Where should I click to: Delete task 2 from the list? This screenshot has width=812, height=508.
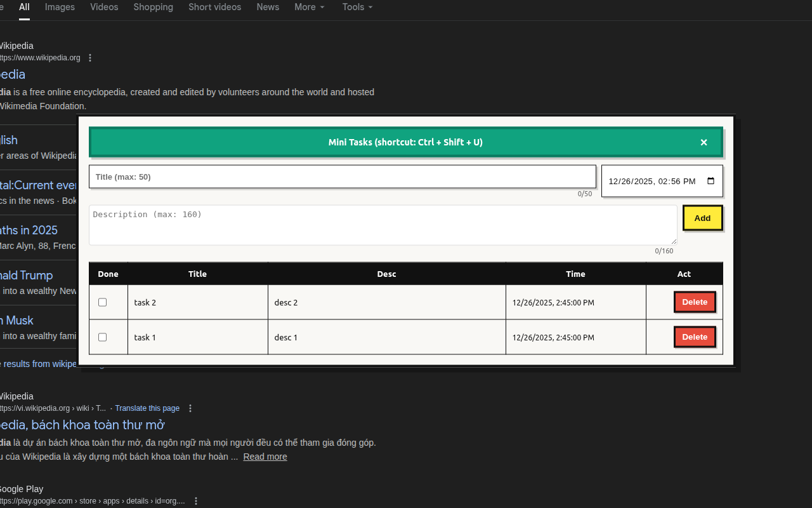click(695, 302)
